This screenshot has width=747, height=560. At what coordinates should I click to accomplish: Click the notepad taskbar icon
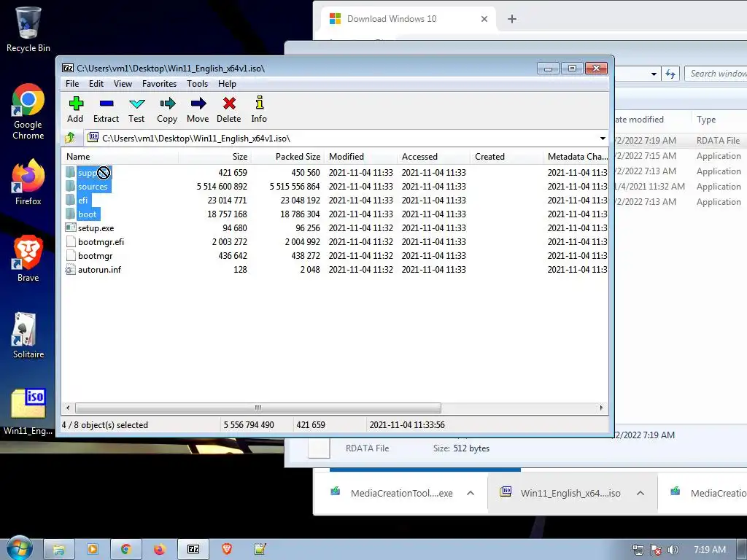[260, 550]
